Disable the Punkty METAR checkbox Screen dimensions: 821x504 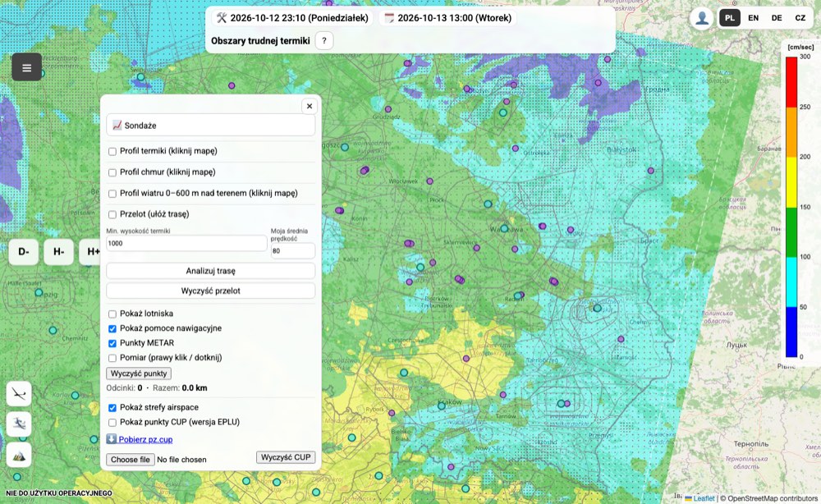(x=112, y=343)
